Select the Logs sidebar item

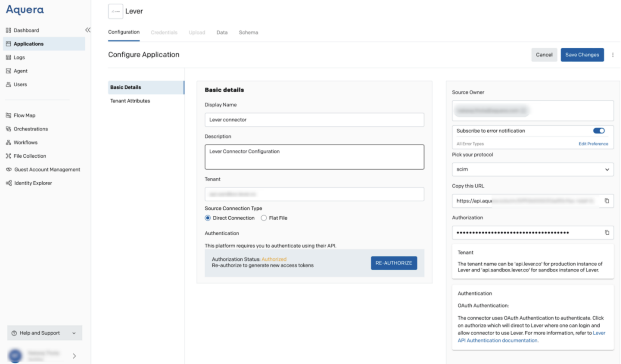coord(19,57)
